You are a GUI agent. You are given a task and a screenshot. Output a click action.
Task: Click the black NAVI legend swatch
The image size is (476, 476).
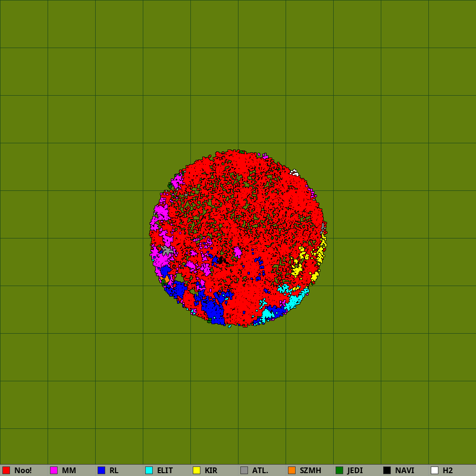pyautogui.click(x=387, y=470)
